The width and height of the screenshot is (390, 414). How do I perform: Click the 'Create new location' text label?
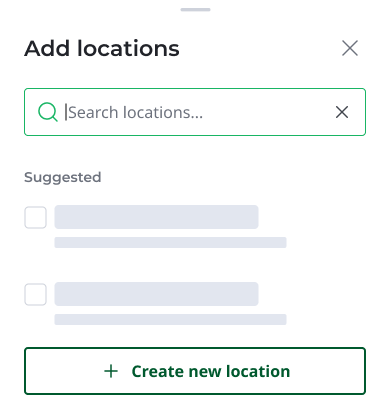[x=211, y=371]
